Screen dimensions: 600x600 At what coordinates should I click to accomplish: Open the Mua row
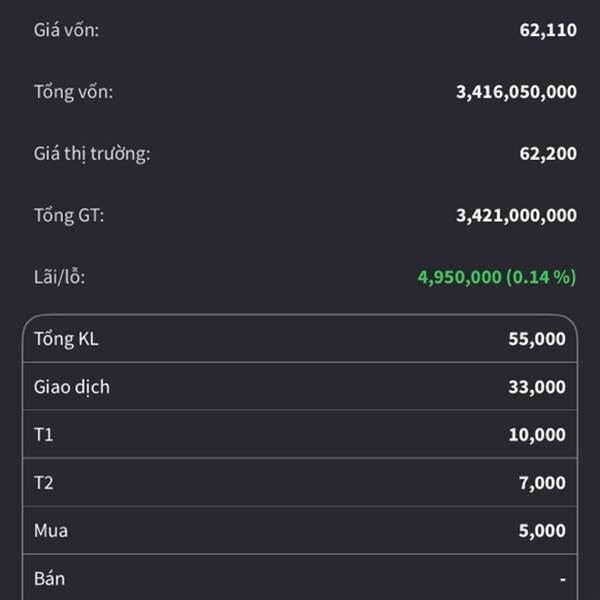click(300, 530)
